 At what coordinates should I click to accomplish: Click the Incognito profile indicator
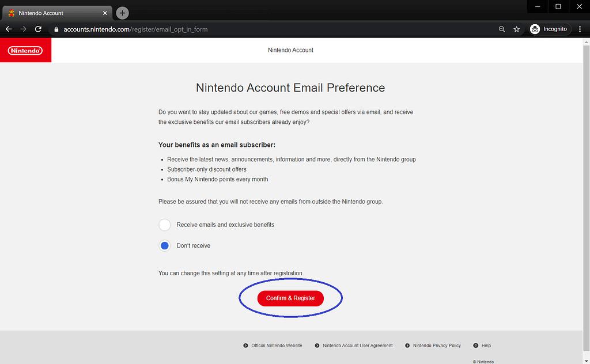549,29
